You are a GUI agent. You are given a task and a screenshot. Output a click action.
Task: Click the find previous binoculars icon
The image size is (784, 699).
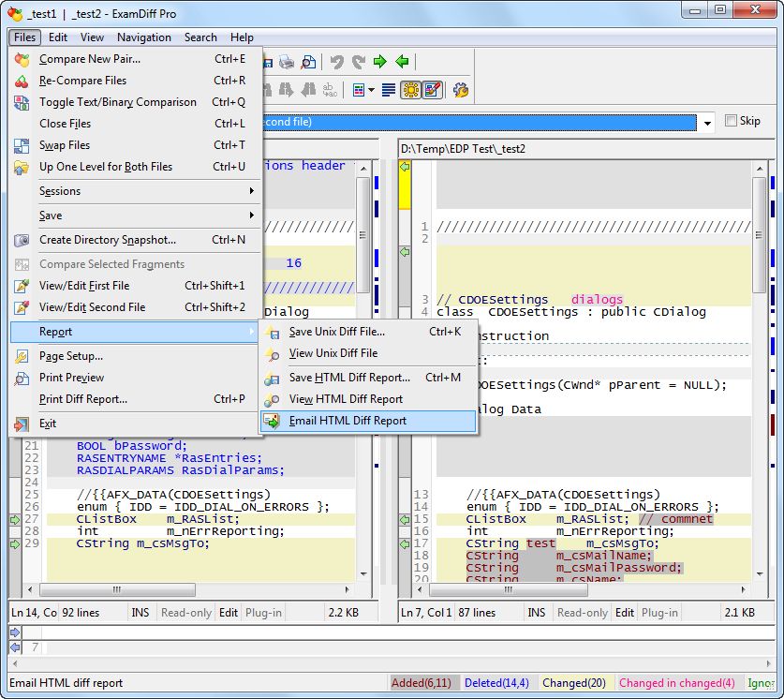click(308, 91)
